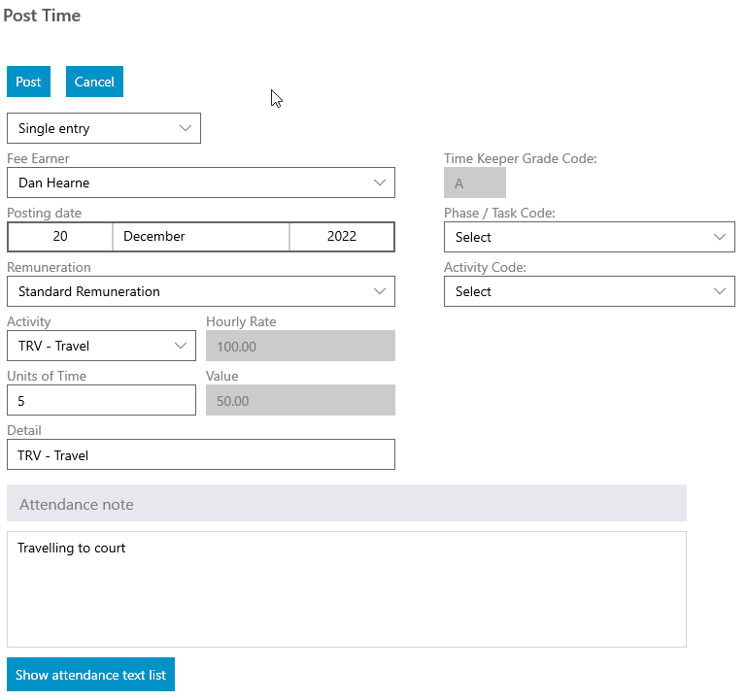The height and width of the screenshot is (700, 747).
Task: Click the Attendance note text area
Action: point(347,589)
